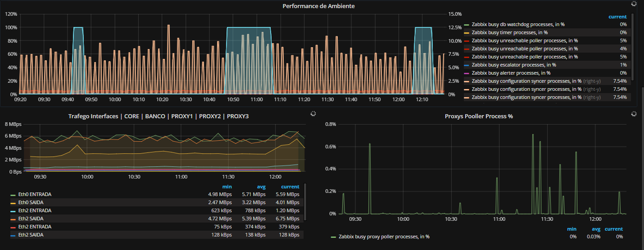Toggle Eth2 SAIDA series with avg 138 kBps
The image size is (644, 250).
(31, 235)
